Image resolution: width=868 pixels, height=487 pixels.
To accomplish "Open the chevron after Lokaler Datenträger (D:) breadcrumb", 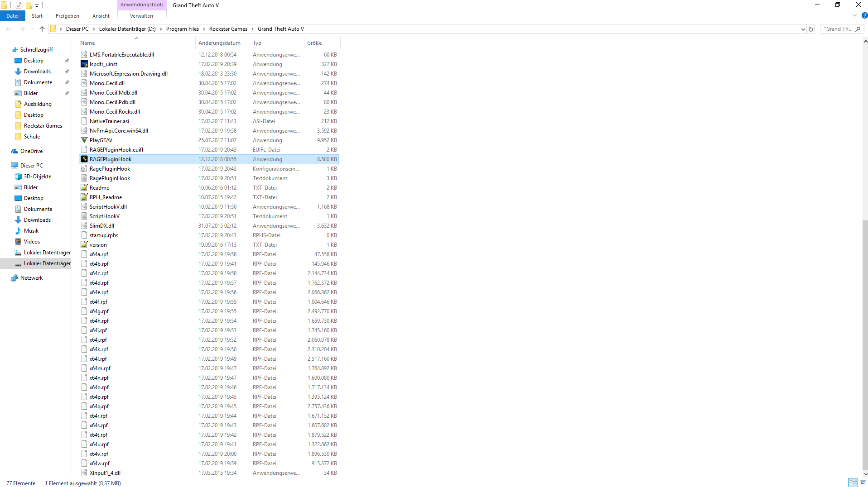I will 161,29.
